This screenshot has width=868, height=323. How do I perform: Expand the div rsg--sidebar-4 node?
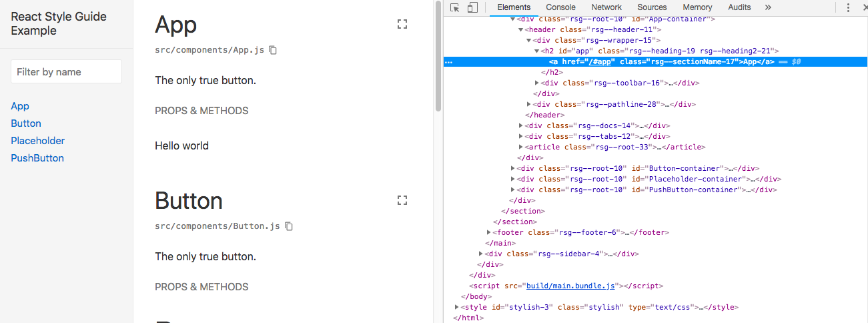(481, 254)
